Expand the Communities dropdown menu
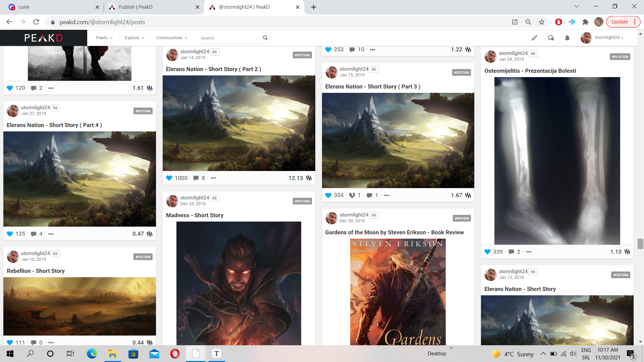Image resolution: width=644 pixels, height=362 pixels. 172,38
